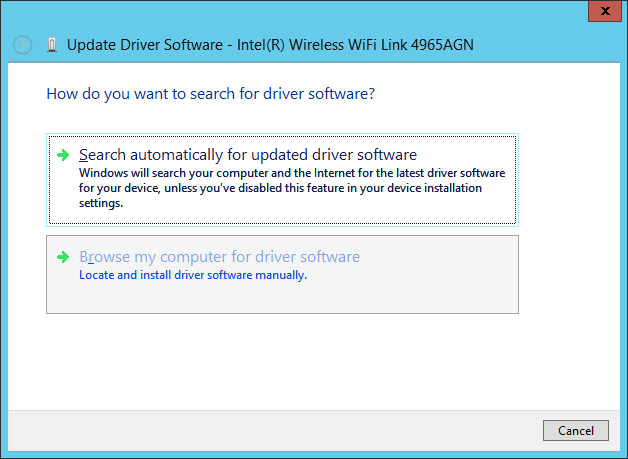628x459 pixels.
Task: Click the 'How do you want to search' heading
Action: 210,94
